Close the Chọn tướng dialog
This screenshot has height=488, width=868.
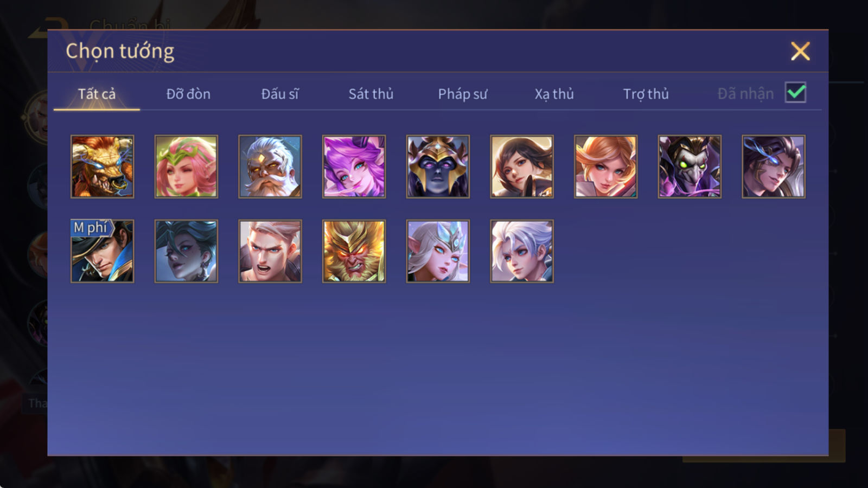pyautogui.click(x=800, y=52)
